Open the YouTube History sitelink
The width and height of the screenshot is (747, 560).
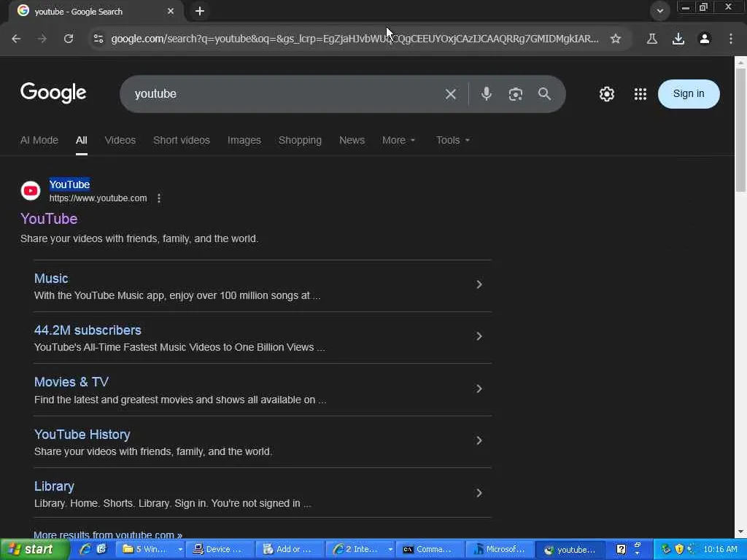coord(82,435)
